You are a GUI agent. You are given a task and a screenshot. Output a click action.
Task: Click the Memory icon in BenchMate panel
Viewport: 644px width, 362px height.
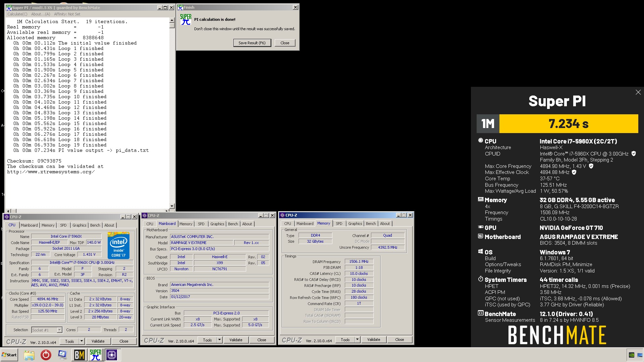[x=480, y=199]
